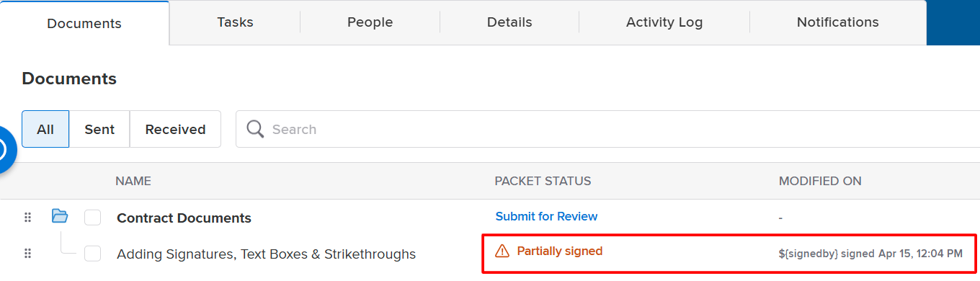The image size is (980, 281).
Task: Click the search magnifier icon
Action: tap(255, 129)
